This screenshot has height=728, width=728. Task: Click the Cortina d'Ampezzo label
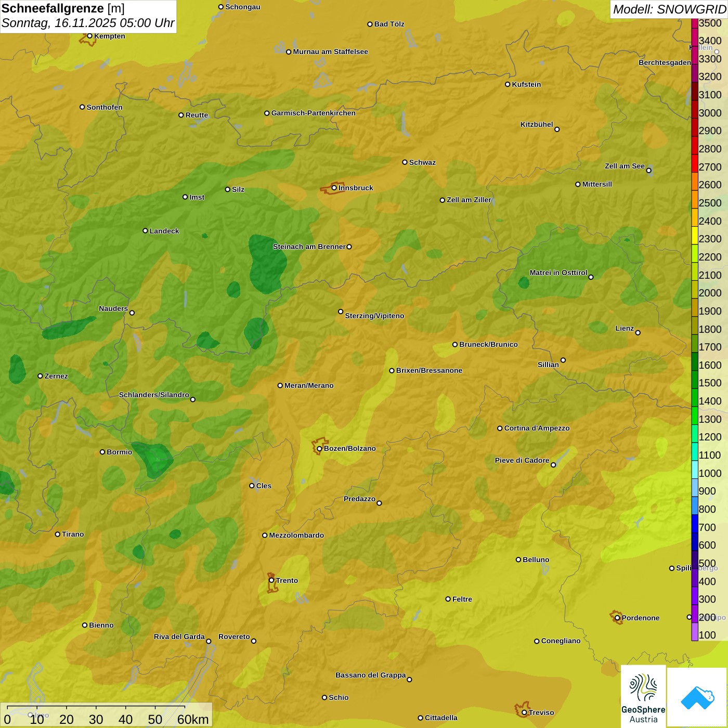pos(537,428)
